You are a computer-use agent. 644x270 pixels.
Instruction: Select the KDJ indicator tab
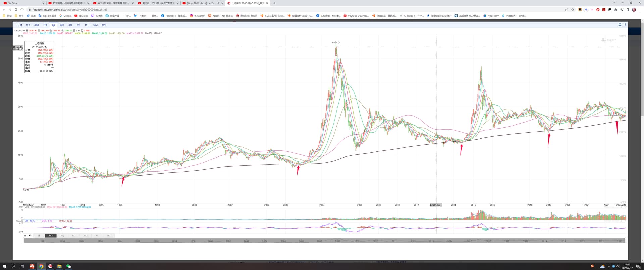(x=62, y=236)
